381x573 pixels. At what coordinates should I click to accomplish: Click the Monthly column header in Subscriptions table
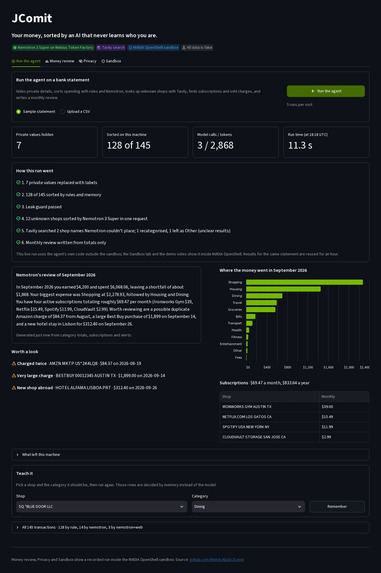pyautogui.click(x=344, y=396)
